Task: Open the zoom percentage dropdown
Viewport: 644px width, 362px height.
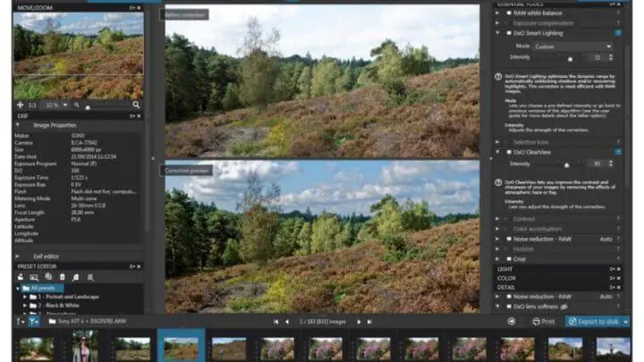Action: [x=65, y=105]
